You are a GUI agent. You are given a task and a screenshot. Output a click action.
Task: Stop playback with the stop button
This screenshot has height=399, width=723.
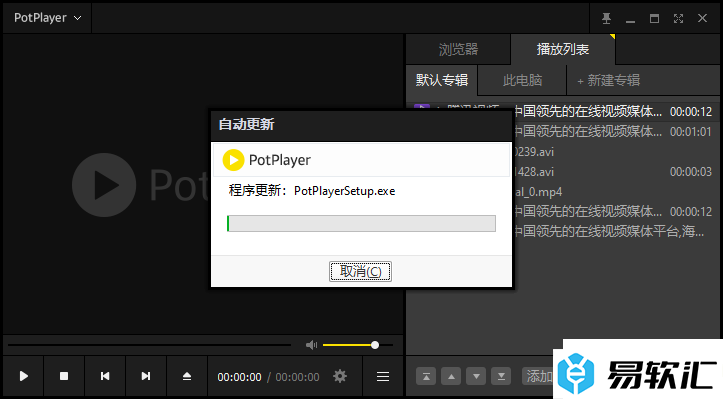click(64, 376)
